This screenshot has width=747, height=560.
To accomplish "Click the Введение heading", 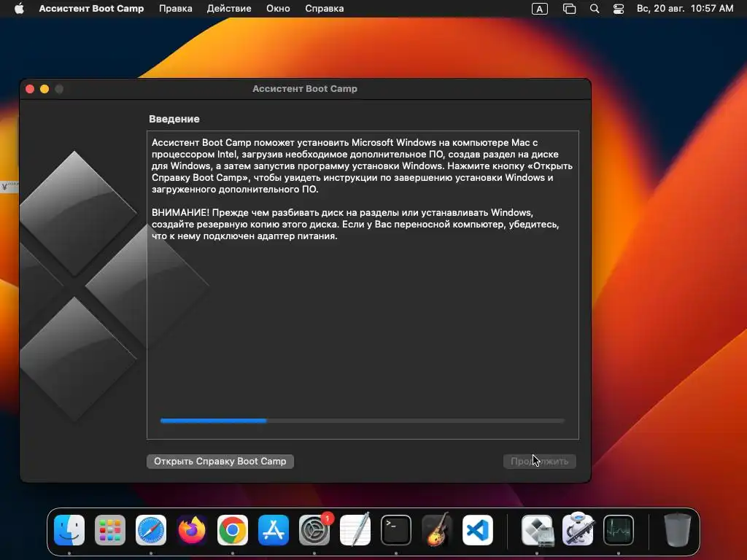I will 174,119.
